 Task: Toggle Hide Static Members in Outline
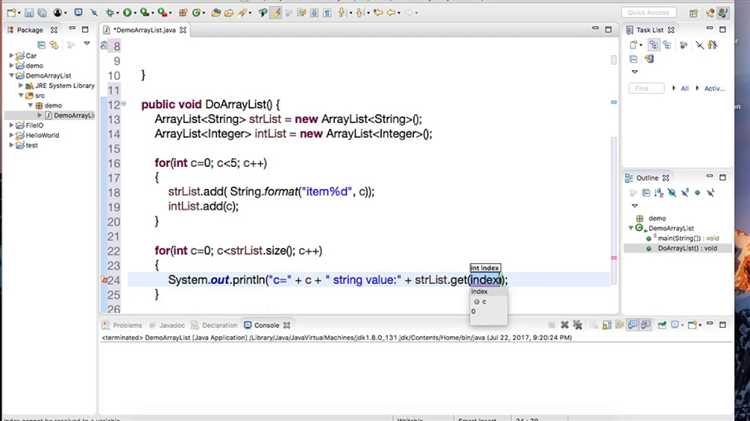684,193
